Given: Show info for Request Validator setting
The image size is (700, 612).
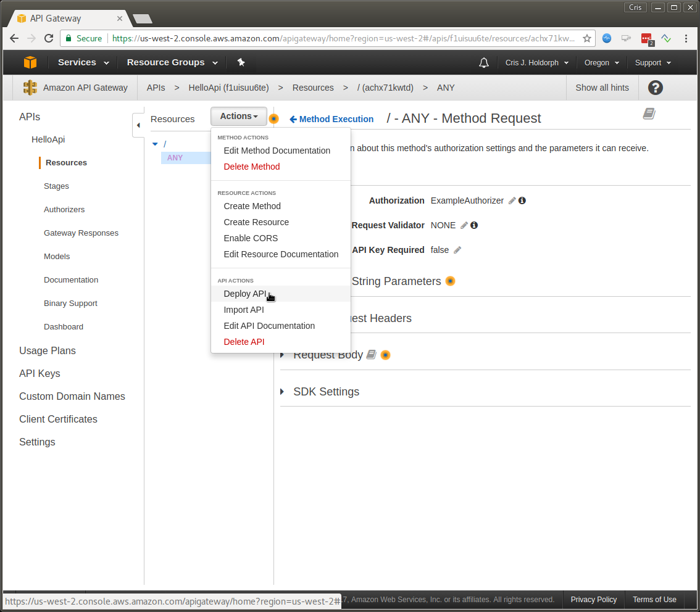Looking at the screenshot, I should 474,225.
